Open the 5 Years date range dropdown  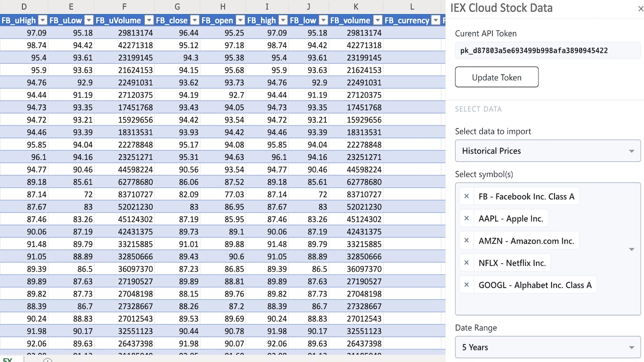click(x=548, y=347)
